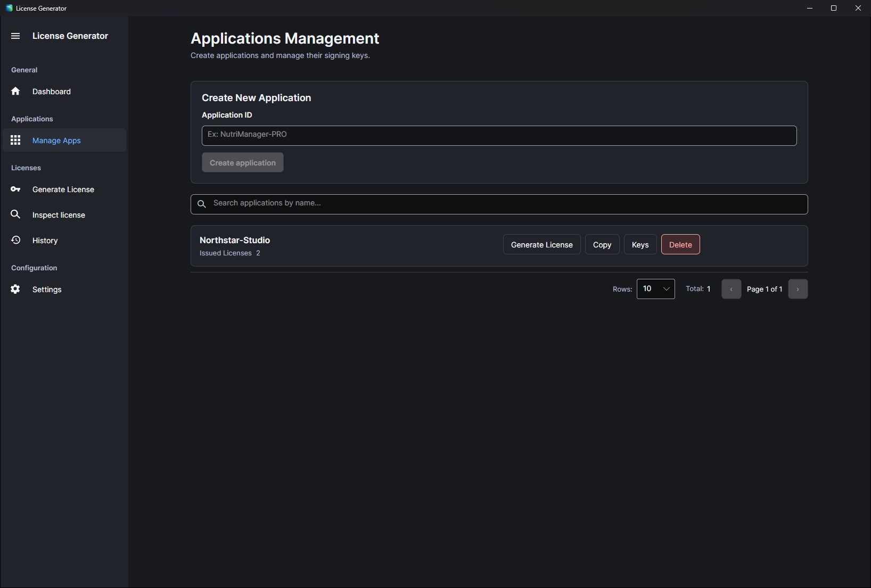Maximize the License Generator window

[834, 8]
